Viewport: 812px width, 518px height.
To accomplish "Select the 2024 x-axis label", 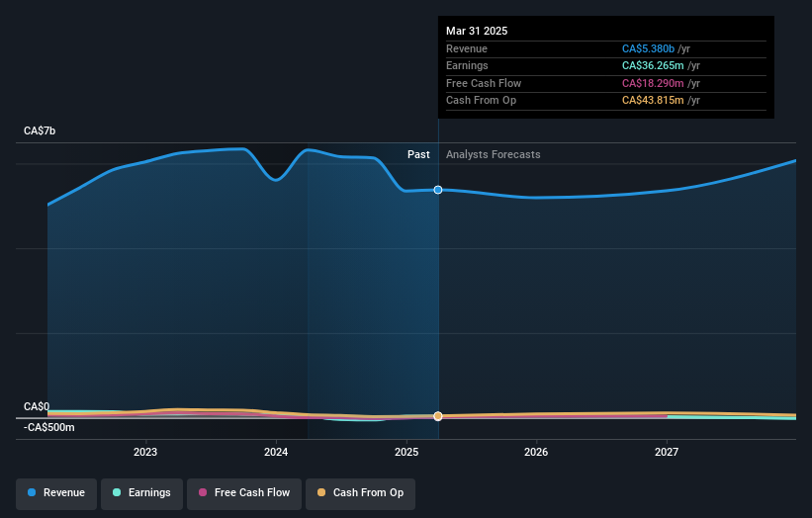I will (x=276, y=453).
